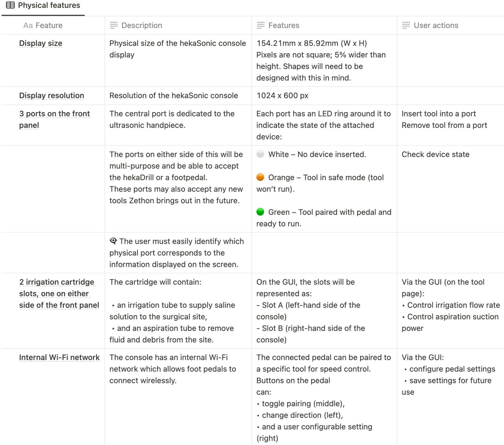Click the table icon beside Physical features

[x=10, y=5]
